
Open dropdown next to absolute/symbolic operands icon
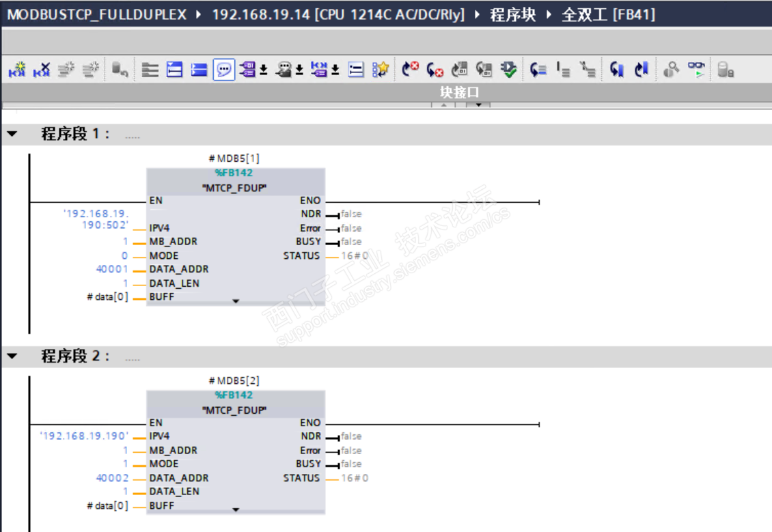pyautogui.click(x=264, y=70)
